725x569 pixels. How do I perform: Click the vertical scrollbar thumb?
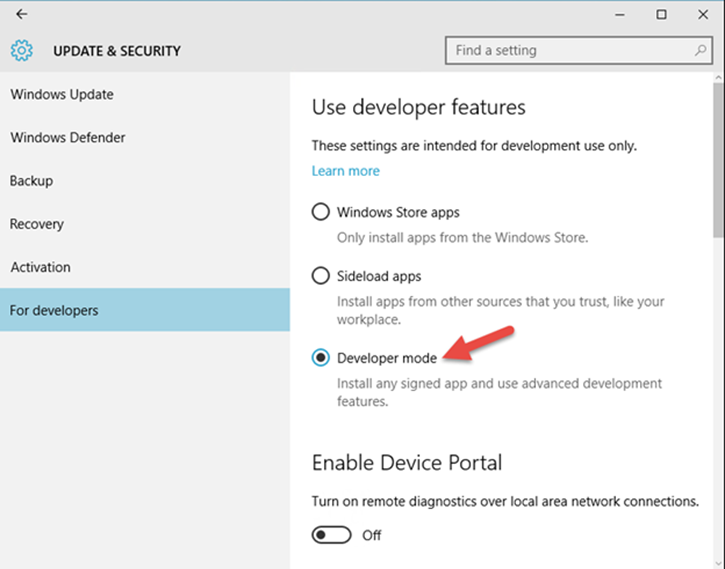pyautogui.click(x=719, y=161)
